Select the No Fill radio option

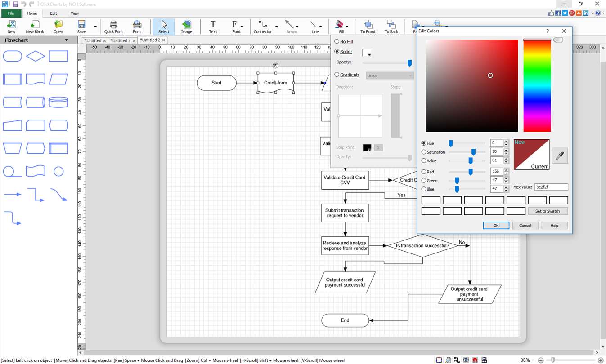337,42
